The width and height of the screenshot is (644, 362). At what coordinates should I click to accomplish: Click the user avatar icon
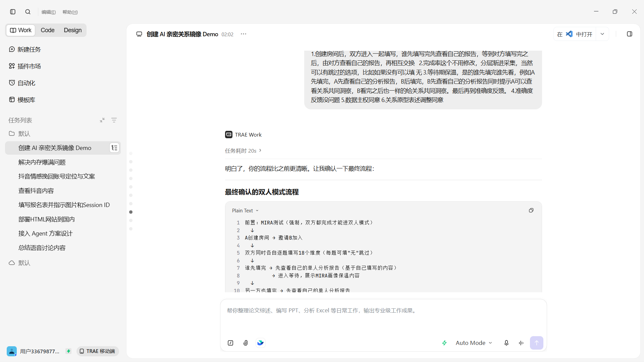(12, 351)
